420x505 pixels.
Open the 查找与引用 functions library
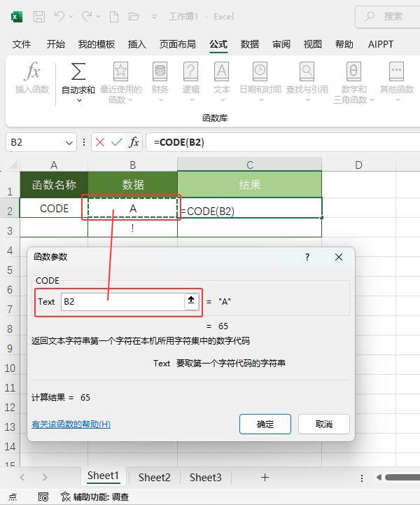click(x=307, y=82)
